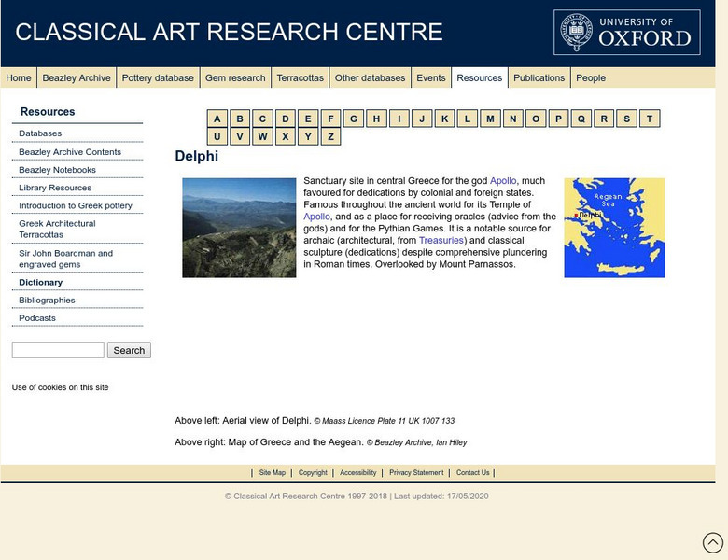Browse dictionary letter P
The image size is (728, 560).
[558, 119]
